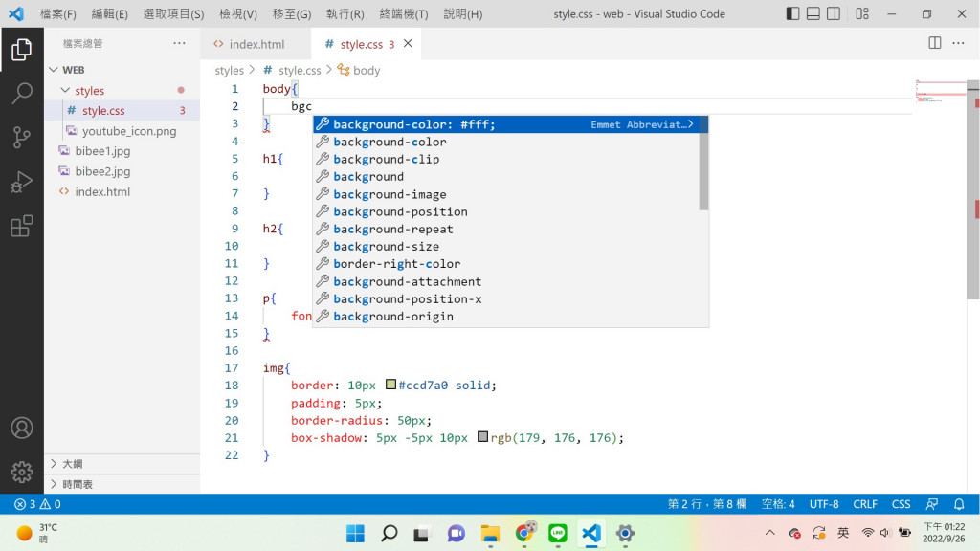Select youtube_icon.png in file tree

(x=122, y=131)
